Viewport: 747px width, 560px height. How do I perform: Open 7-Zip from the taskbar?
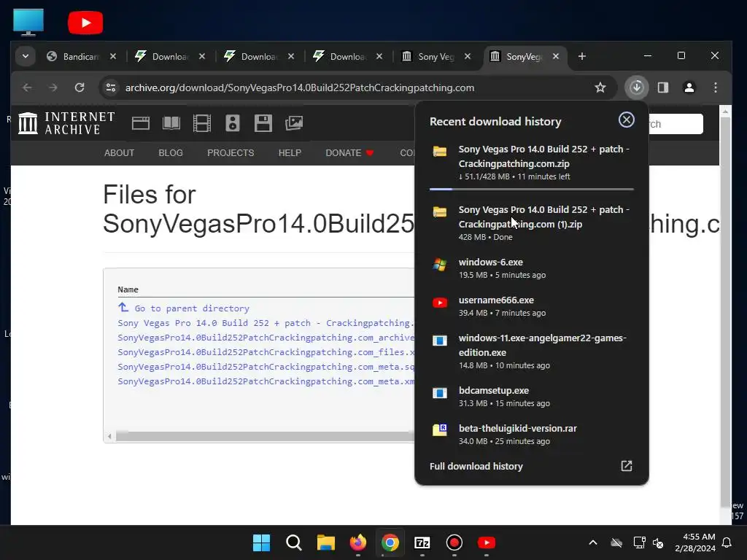[422, 542]
